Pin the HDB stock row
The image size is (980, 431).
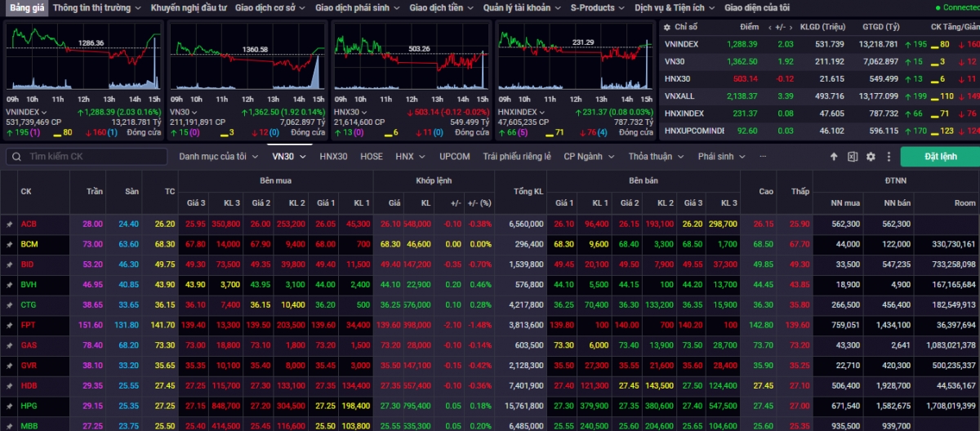(x=10, y=385)
